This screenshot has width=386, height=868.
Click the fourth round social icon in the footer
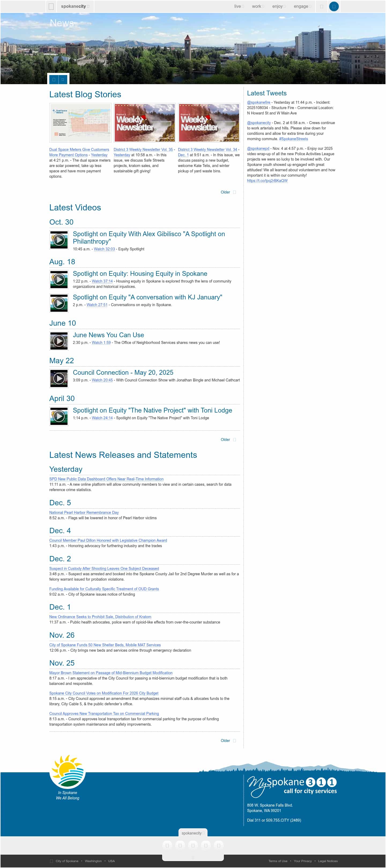(205, 845)
